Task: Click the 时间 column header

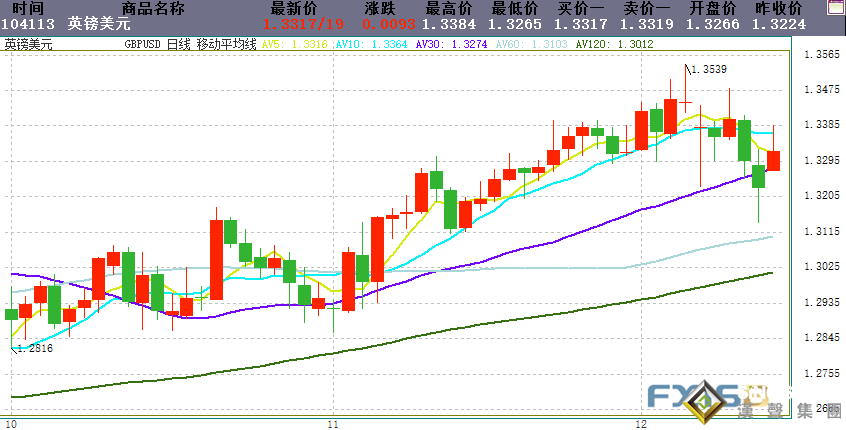Action: [x=28, y=8]
